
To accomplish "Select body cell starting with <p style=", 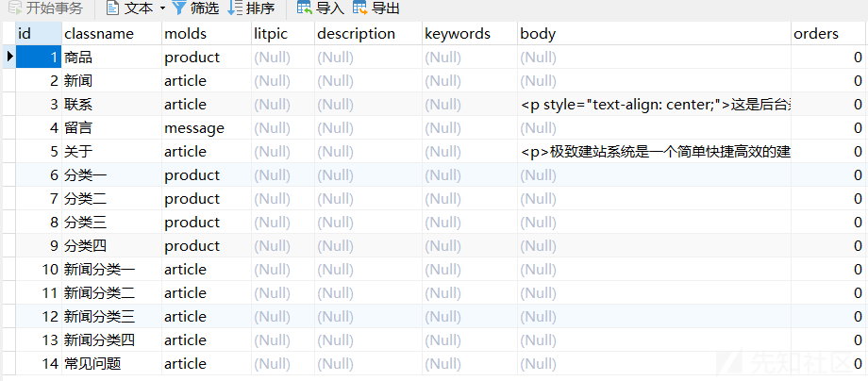I will pos(653,105).
